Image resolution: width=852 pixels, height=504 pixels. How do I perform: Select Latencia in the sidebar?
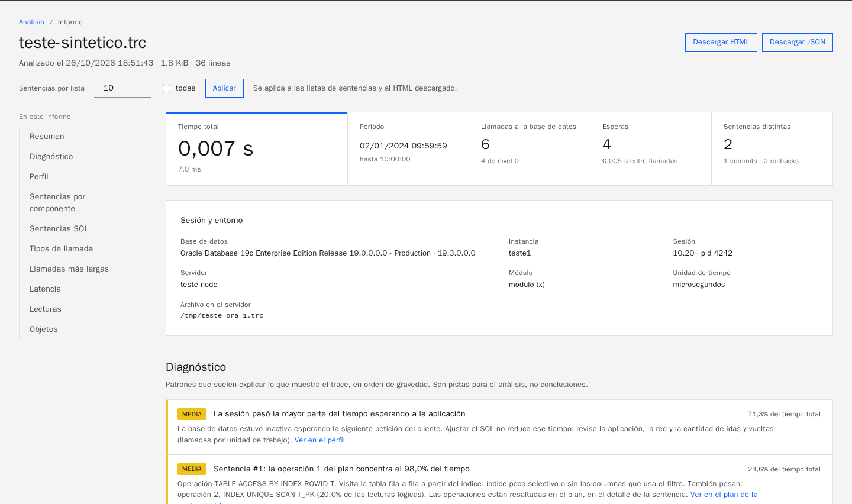point(45,289)
